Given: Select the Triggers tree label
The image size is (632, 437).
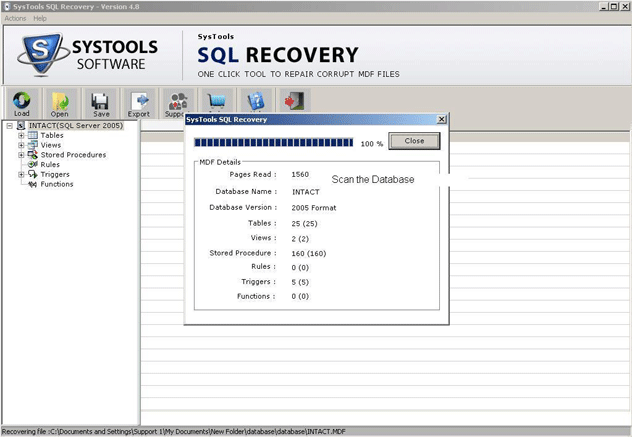Looking at the screenshot, I should point(55,175).
